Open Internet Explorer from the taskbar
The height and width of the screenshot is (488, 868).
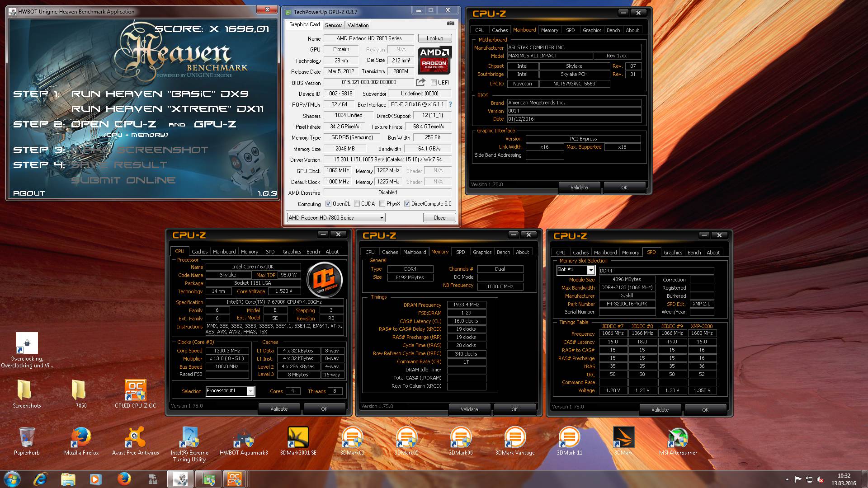[40, 479]
